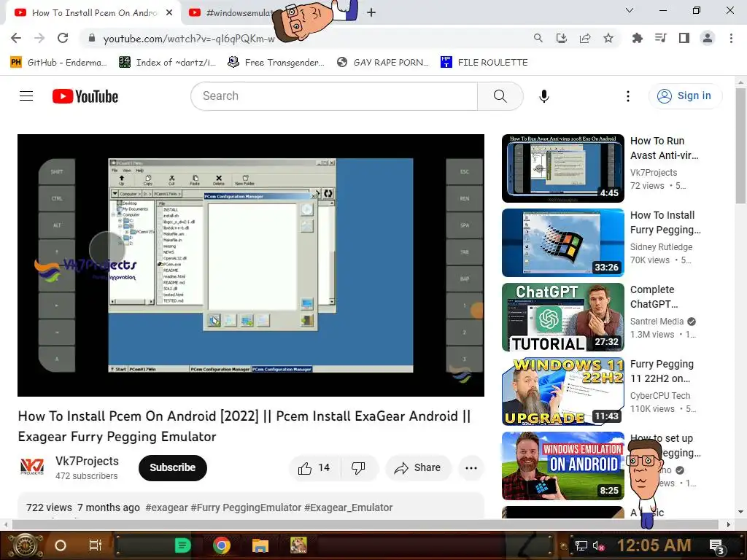Close the How To Install Pcem tab

point(169,13)
